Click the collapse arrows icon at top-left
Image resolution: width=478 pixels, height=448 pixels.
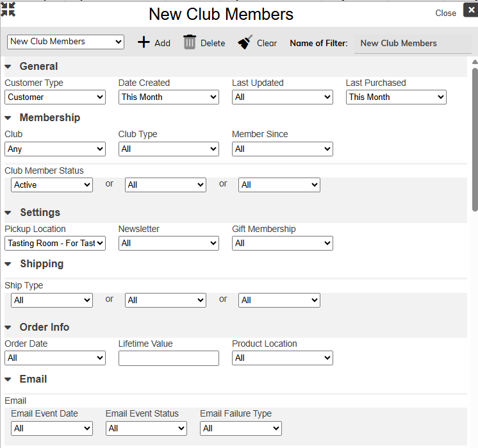click(x=8, y=9)
